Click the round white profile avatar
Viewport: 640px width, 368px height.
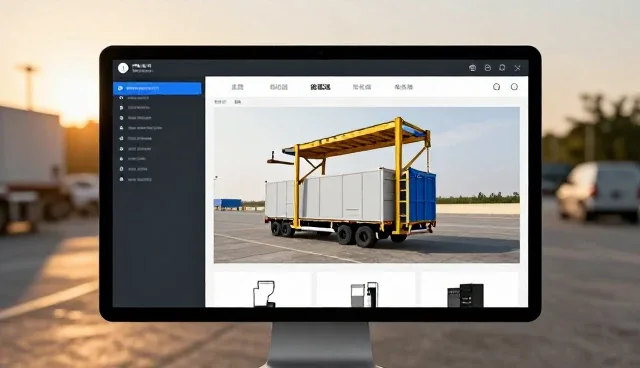click(x=123, y=68)
